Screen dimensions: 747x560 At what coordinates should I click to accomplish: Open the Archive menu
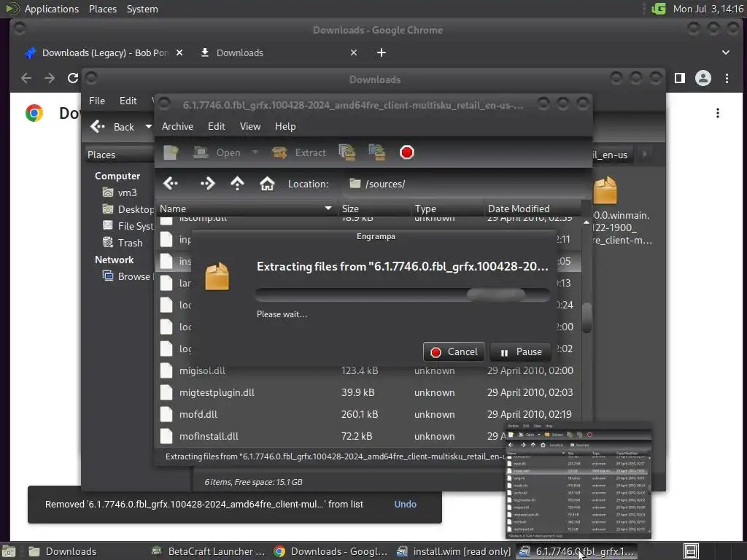click(177, 126)
